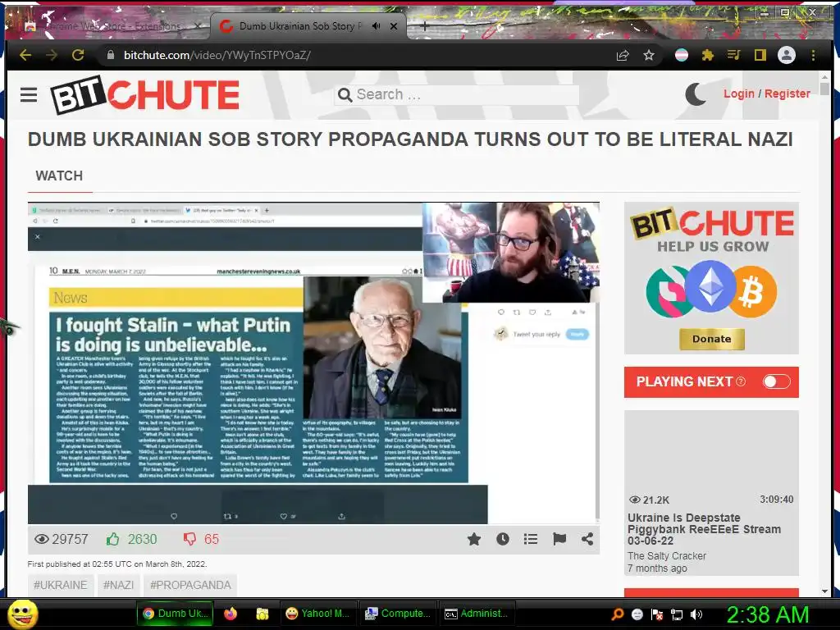The width and height of the screenshot is (840, 630).
Task: Switch to Compute... taskbar window
Action: [x=397, y=614]
